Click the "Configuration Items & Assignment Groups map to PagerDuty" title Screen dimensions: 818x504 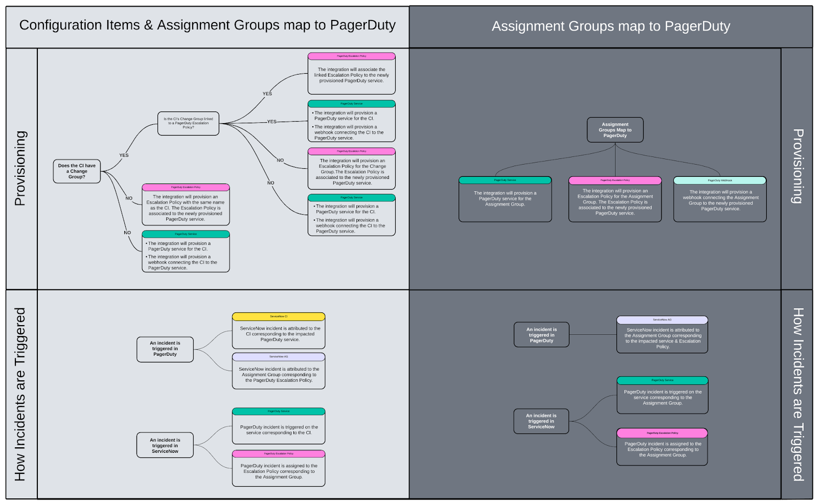point(207,25)
